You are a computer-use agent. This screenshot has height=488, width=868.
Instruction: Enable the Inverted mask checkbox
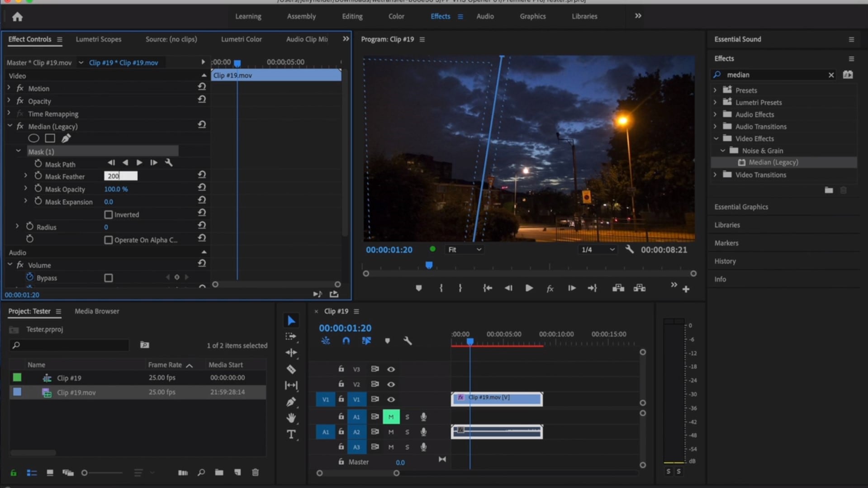click(109, 215)
